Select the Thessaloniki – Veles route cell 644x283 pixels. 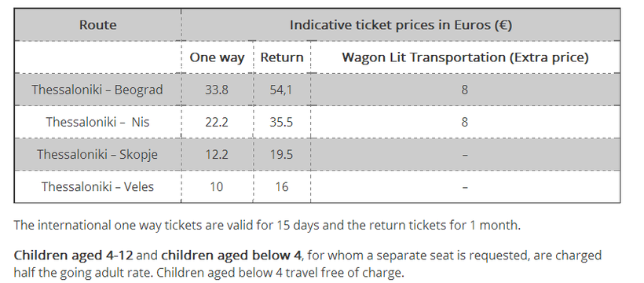97,187
